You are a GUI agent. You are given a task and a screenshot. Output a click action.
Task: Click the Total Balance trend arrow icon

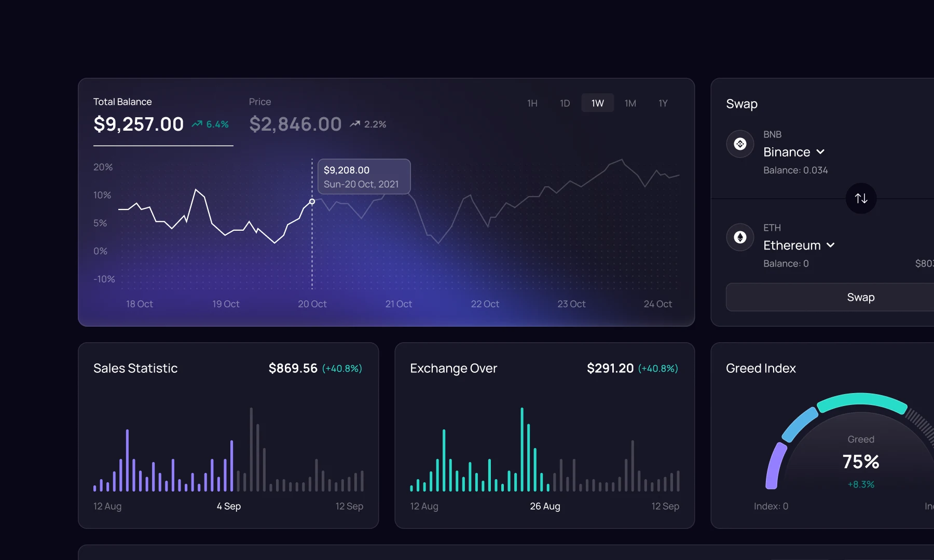click(x=197, y=124)
